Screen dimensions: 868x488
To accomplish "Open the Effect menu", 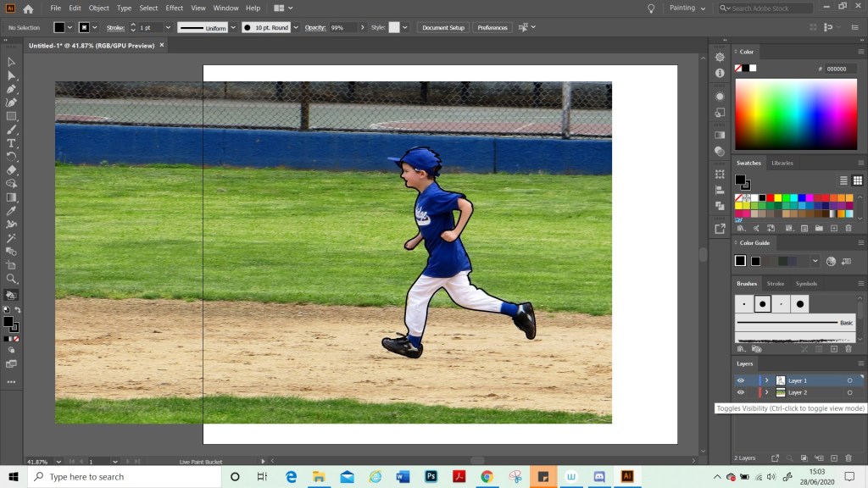I will [x=175, y=8].
